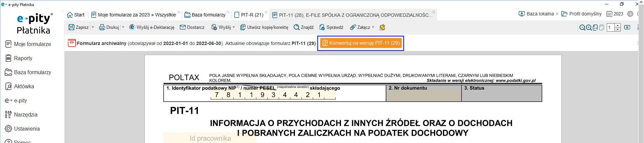
Task: Open Raporty in sidebar
Action: coord(19,58)
